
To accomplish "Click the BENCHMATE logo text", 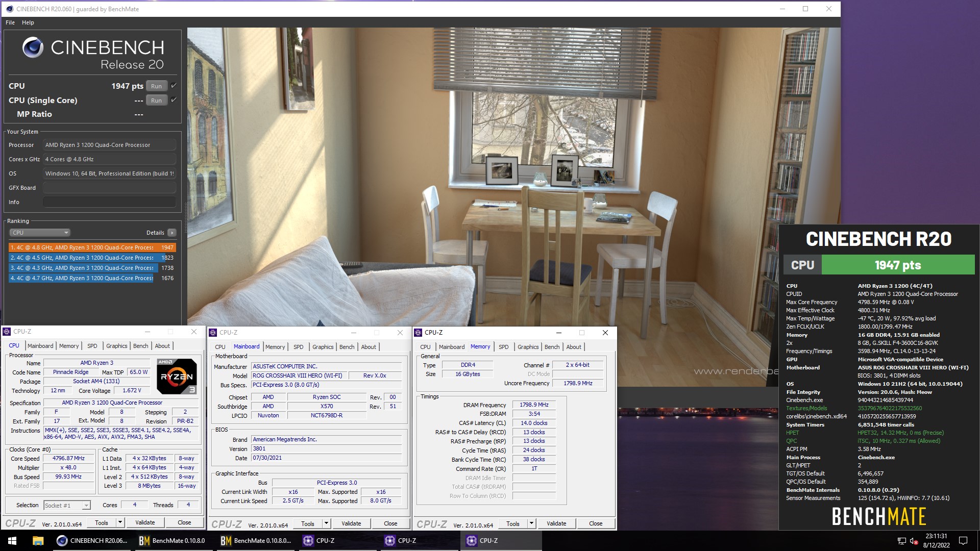I will point(878,516).
